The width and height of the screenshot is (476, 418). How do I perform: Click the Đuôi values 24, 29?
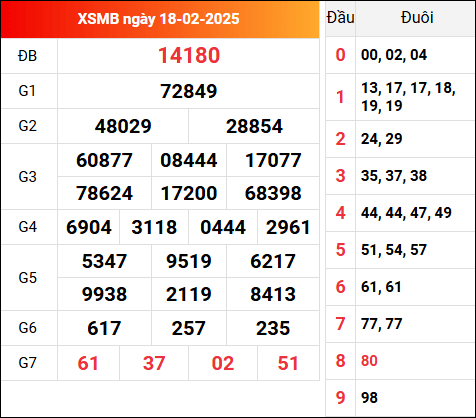click(382, 139)
